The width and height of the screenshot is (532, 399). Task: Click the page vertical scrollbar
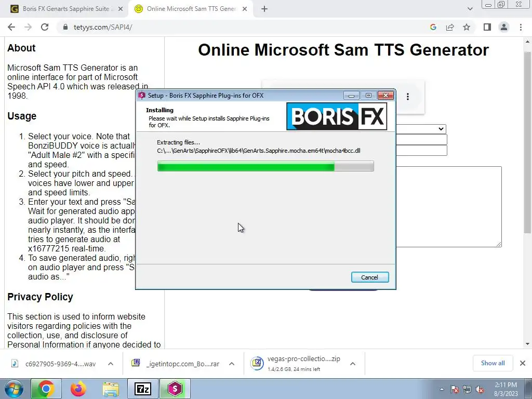(527, 142)
